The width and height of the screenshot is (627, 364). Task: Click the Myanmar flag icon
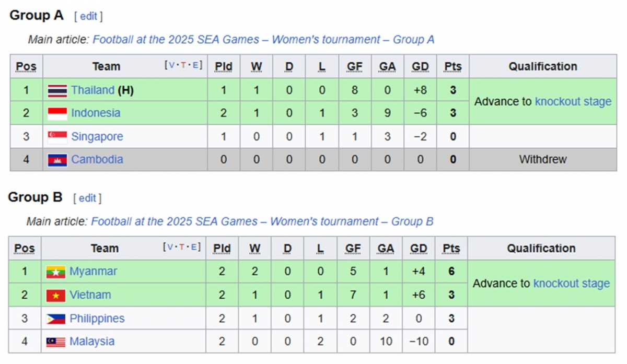[56, 272]
